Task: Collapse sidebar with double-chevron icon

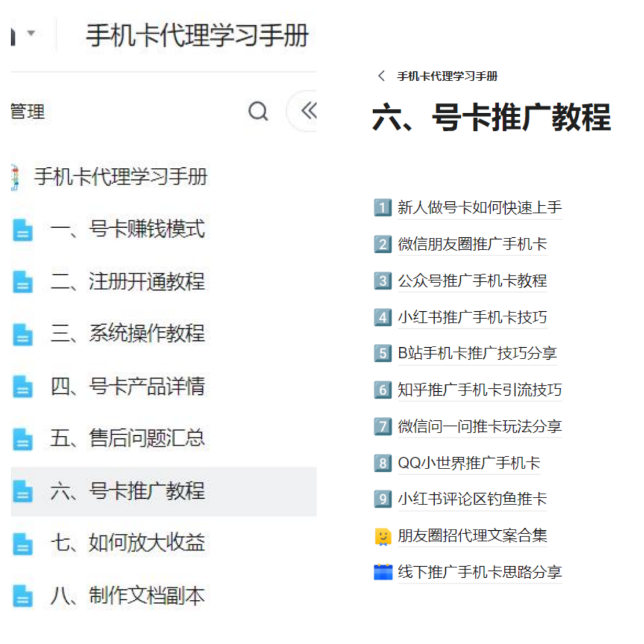Action: click(308, 112)
